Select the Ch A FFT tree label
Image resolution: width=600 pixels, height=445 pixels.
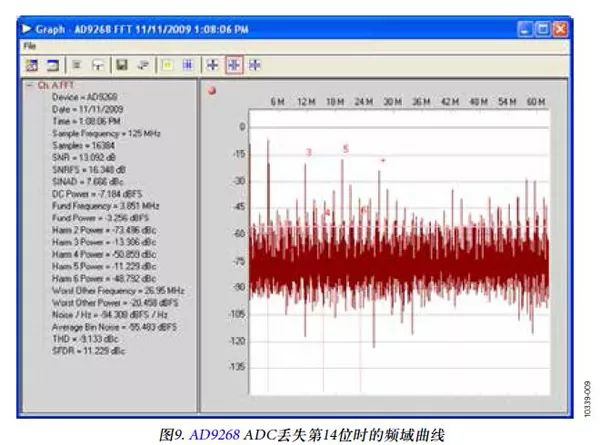click(x=55, y=85)
